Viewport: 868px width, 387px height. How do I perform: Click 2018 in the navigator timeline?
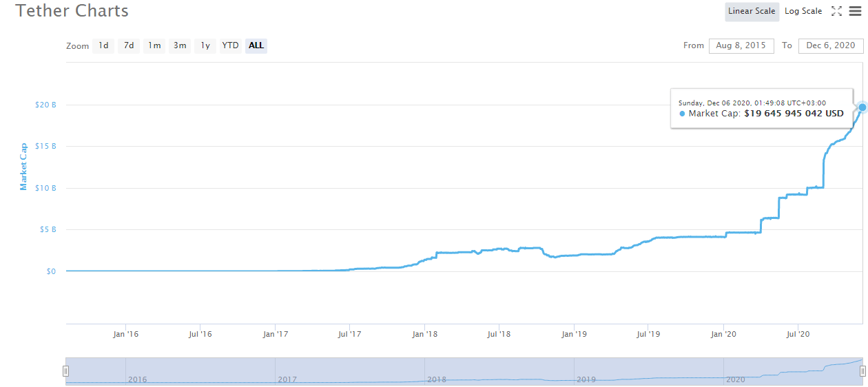click(x=437, y=379)
